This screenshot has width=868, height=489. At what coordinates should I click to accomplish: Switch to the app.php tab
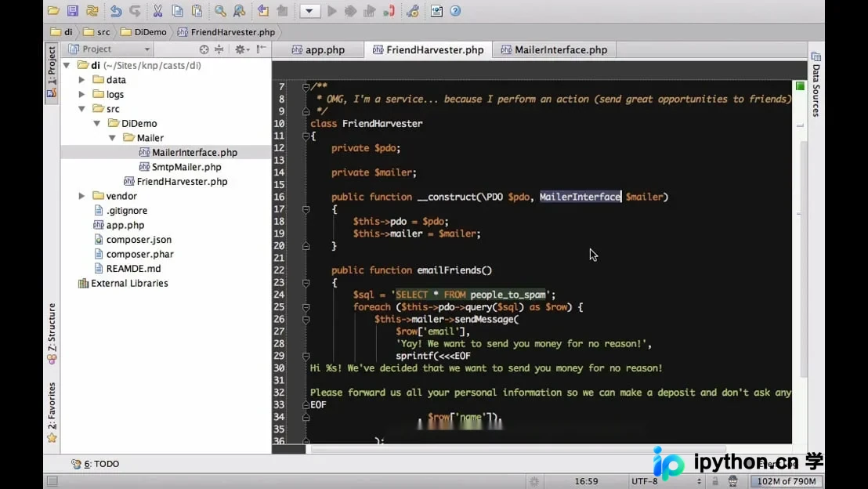click(x=318, y=50)
